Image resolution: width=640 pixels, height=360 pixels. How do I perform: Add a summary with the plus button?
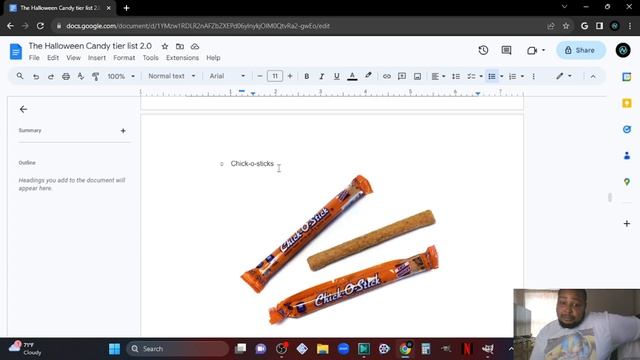tap(123, 131)
